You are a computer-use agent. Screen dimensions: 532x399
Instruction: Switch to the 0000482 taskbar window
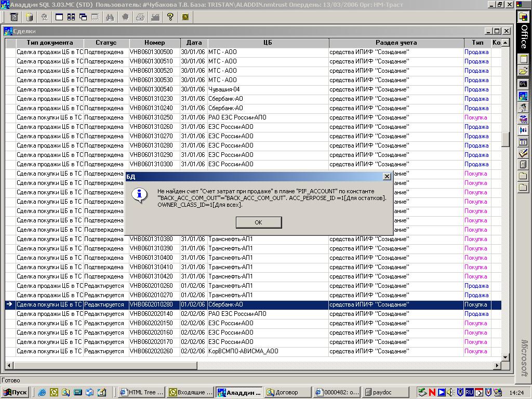(336, 392)
